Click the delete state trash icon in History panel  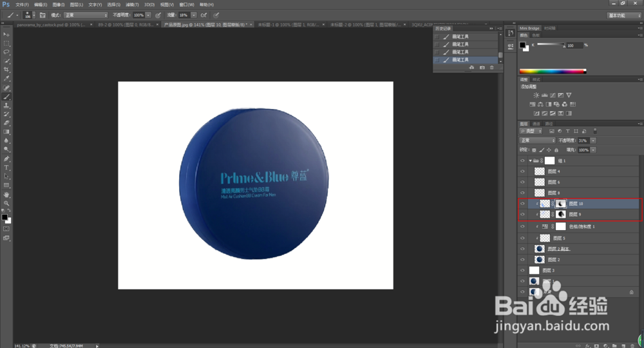(x=491, y=68)
